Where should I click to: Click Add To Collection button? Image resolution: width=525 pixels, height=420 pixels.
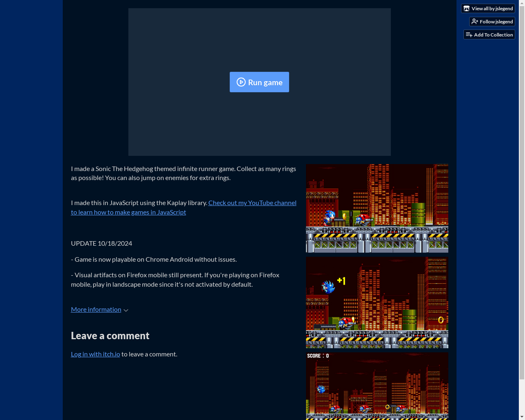coord(489,35)
